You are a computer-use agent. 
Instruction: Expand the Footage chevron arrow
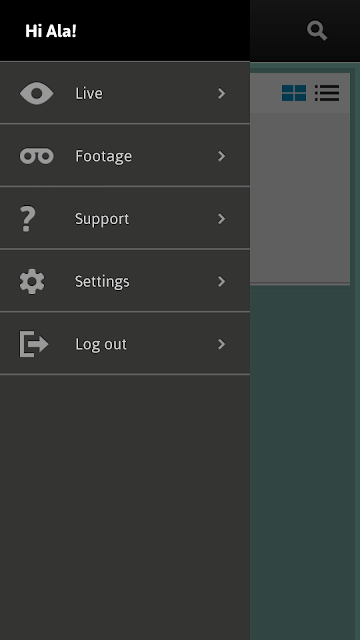point(222,156)
